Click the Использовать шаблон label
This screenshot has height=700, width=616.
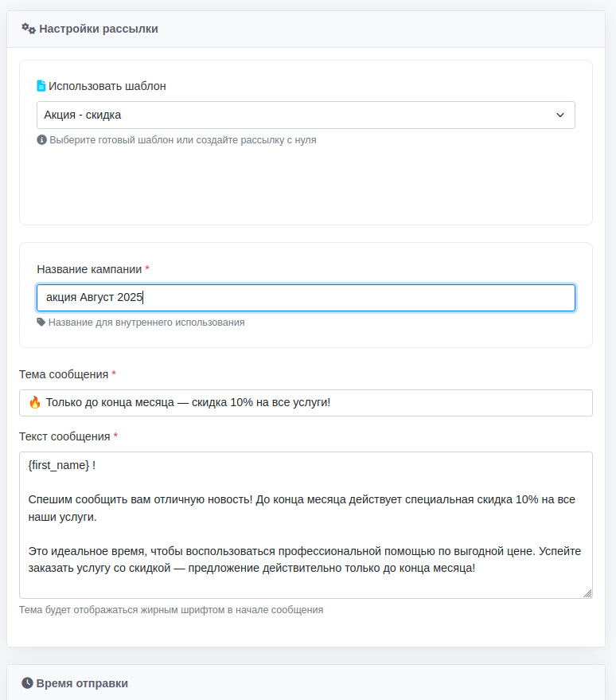pos(107,86)
